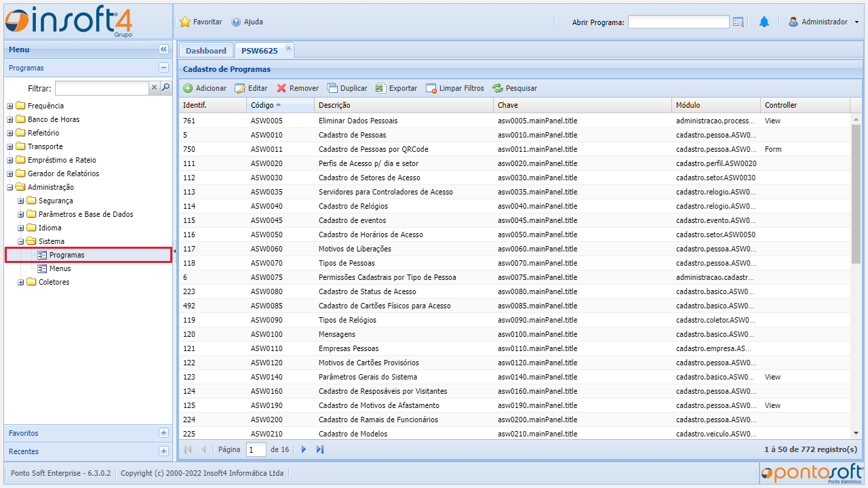Click the Adicionar green plus icon
This screenshot has height=488, width=868.
pos(188,88)
